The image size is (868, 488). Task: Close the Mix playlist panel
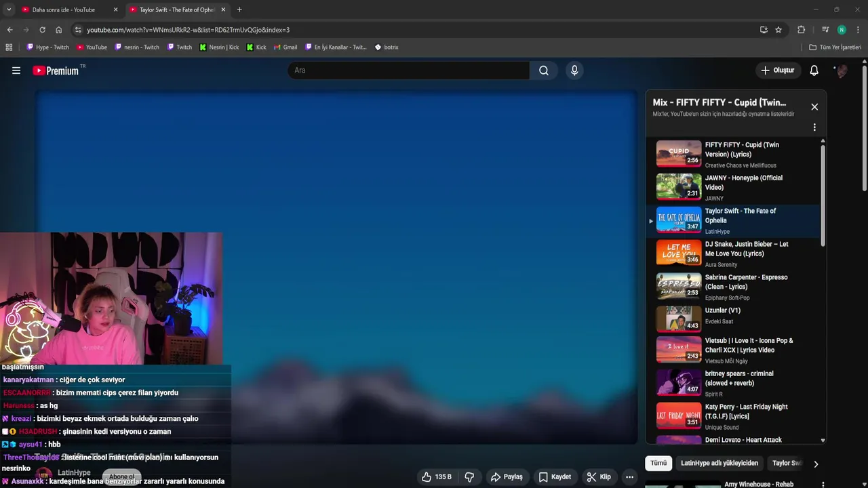[814, 107]
